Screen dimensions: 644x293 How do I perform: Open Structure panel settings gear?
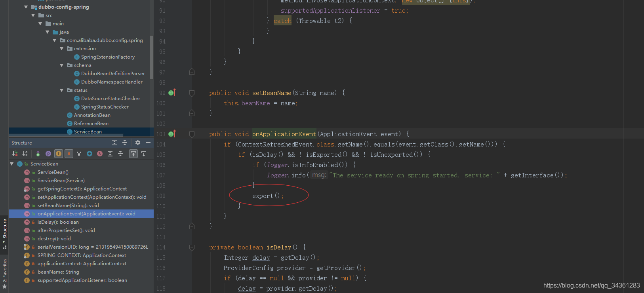click(x=137, y=143)
